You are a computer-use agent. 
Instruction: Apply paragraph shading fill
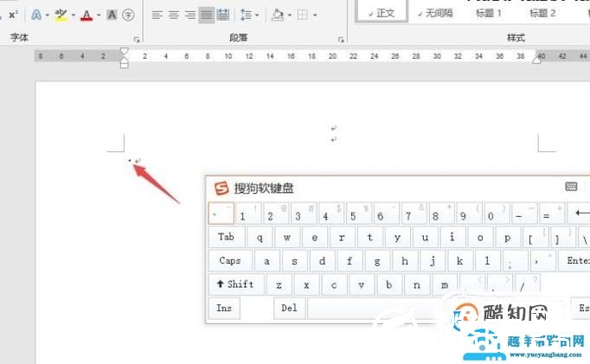tap(278, 15)
